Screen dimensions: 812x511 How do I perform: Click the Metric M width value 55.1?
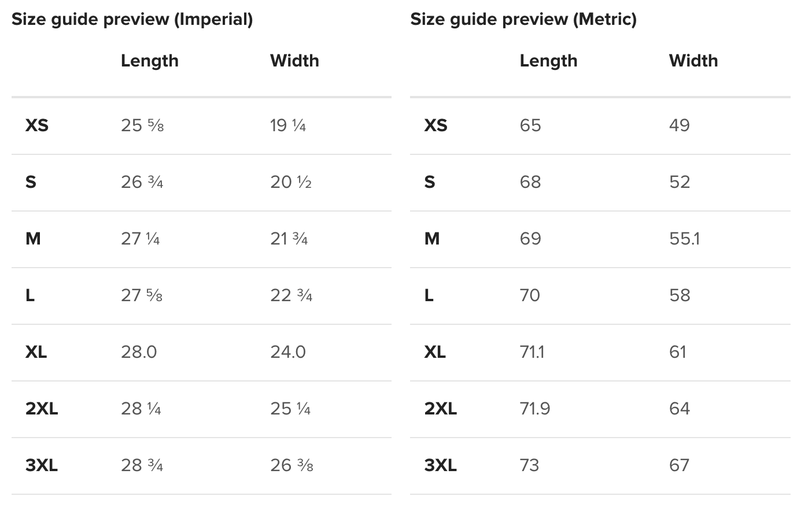[x=684, y=239]
